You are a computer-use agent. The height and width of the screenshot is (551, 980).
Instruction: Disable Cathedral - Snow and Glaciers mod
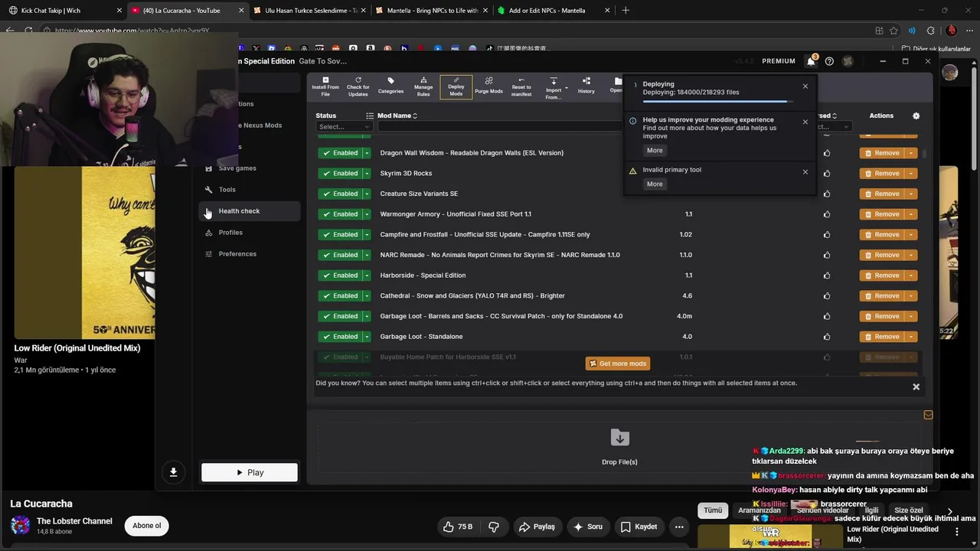(340, 296)
